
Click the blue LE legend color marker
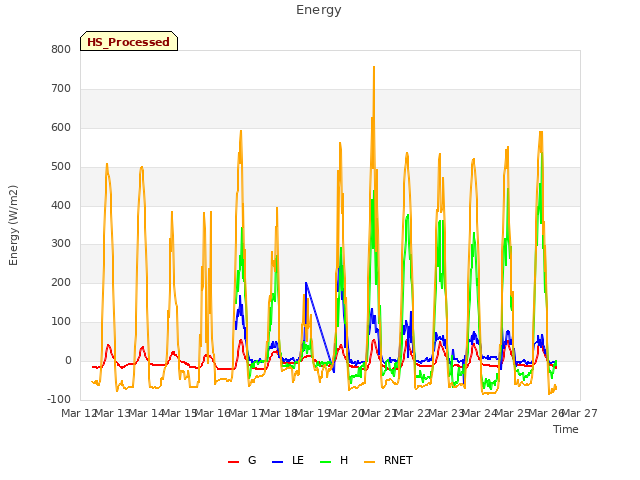(x=277, y=462)
